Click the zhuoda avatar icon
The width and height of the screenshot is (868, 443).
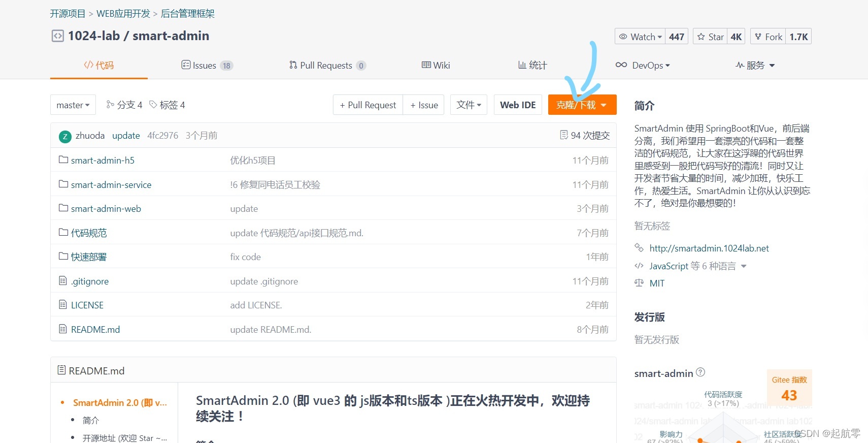[x=65, y=136]
